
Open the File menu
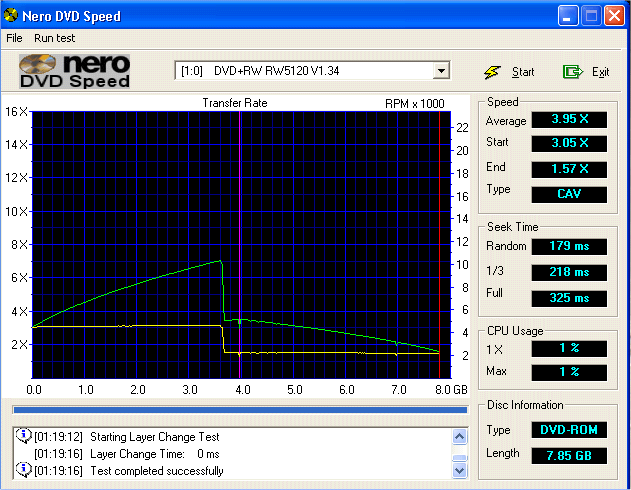pos(14,38)
